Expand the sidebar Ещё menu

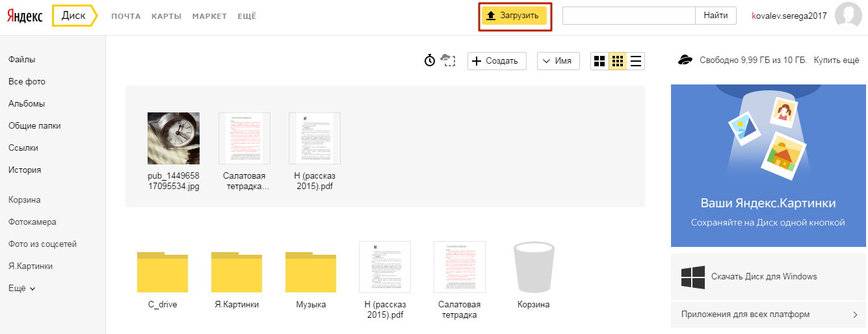point(22,289)
